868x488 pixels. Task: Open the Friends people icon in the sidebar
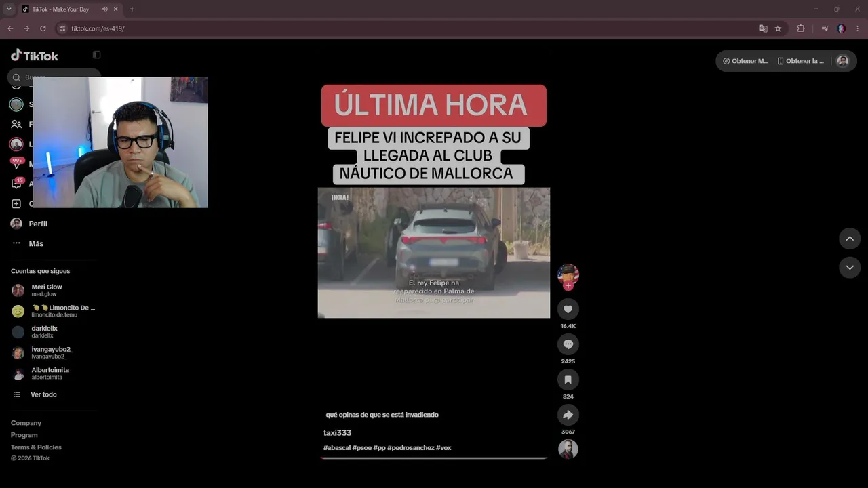tap(16, 124)
